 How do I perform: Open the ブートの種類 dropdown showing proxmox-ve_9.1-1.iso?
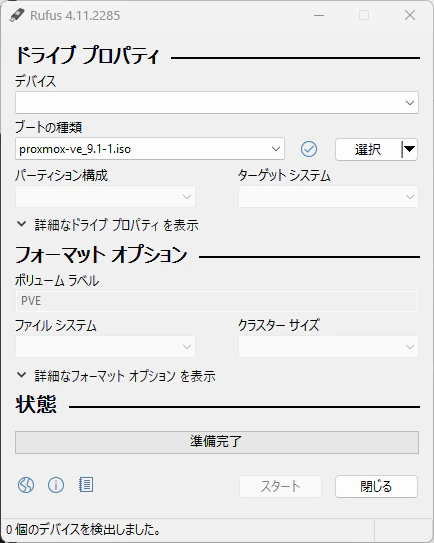click(x=150, y=149)
